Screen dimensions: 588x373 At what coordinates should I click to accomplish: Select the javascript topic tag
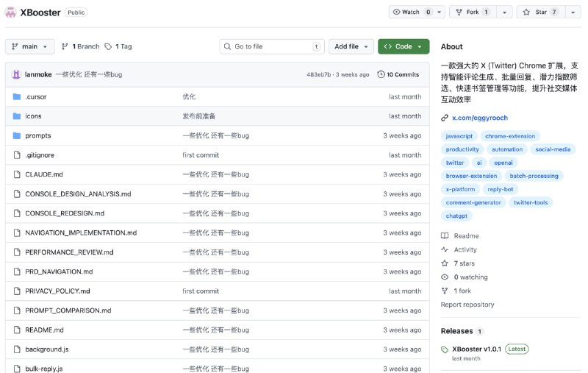pos(459,136)
